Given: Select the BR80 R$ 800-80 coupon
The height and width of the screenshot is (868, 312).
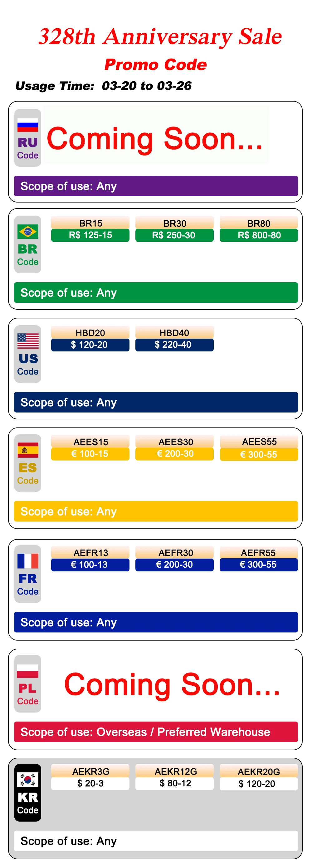Looking at the screenshot, I should pyautogui.click(x=259, y=229).
